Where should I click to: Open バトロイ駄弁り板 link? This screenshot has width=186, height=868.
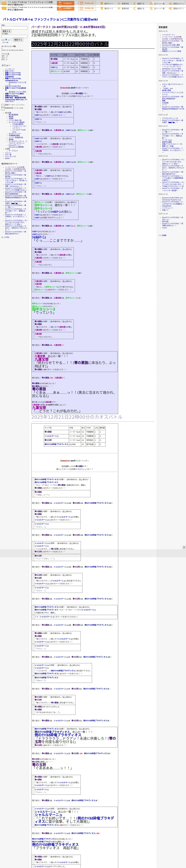[15, 120]
